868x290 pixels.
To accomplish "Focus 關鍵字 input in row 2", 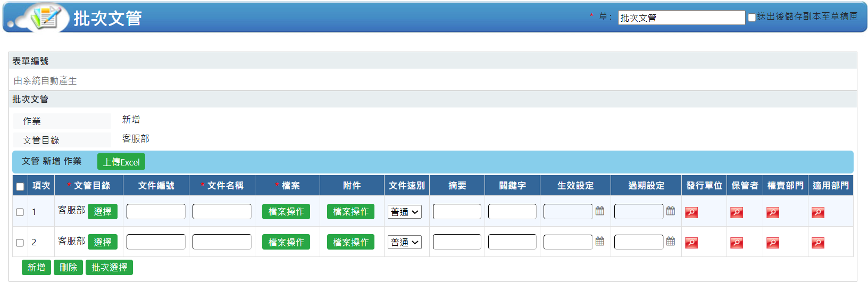I will pos(512,242).
